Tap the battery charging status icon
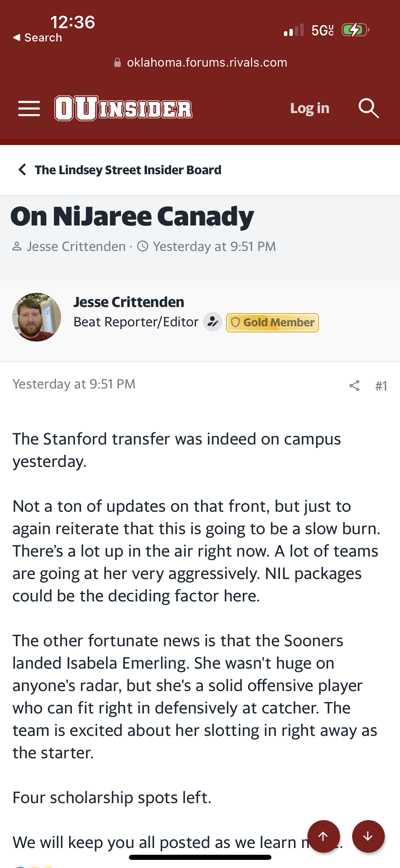This screenshot has width=400, height=868. point(355,30)
